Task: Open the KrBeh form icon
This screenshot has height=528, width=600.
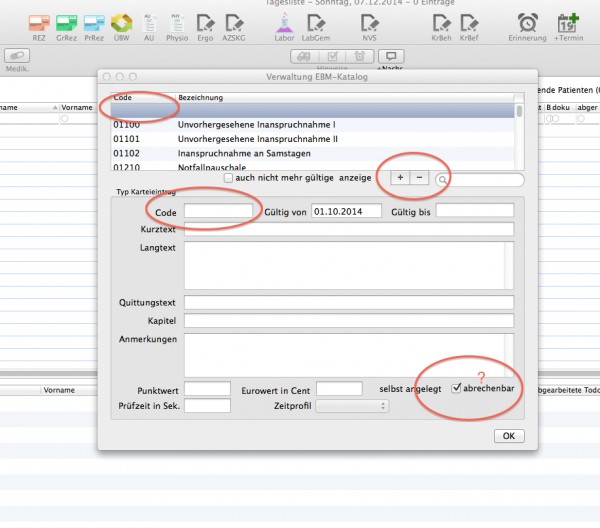Action: (x=441, y=24)
